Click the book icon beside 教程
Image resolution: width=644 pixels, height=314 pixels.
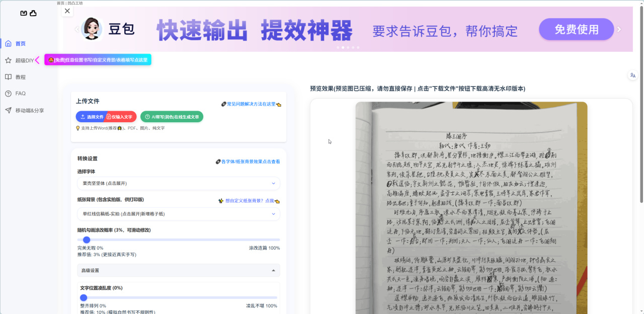pyautogui.click(x=8, y=77)
